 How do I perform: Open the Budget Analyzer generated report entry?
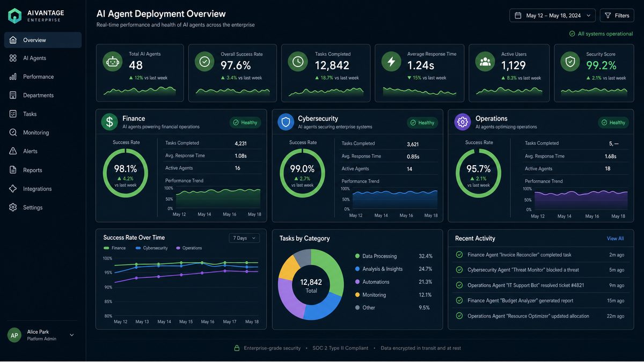pos(540,300)
